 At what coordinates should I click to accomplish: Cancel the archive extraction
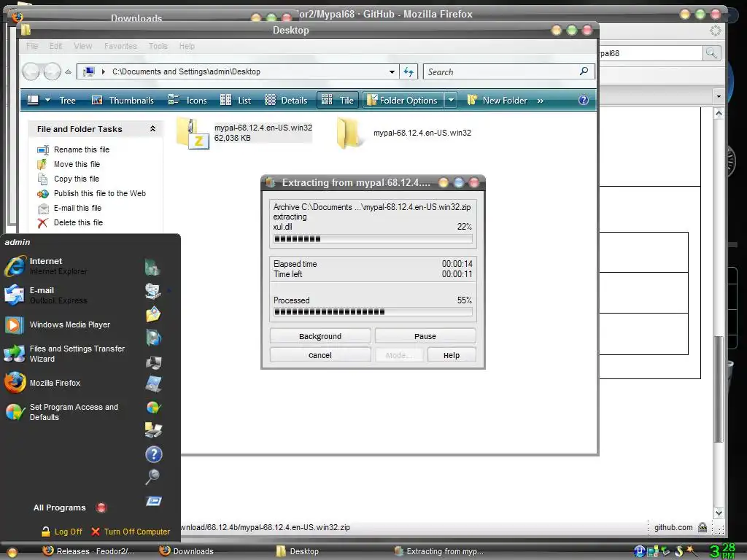[320, 355]
